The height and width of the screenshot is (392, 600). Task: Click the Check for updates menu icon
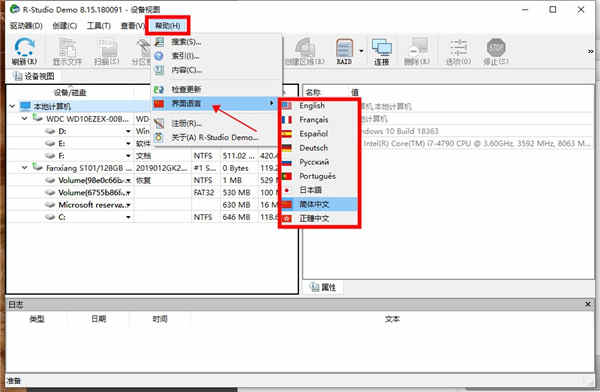(x=159, y=89)
